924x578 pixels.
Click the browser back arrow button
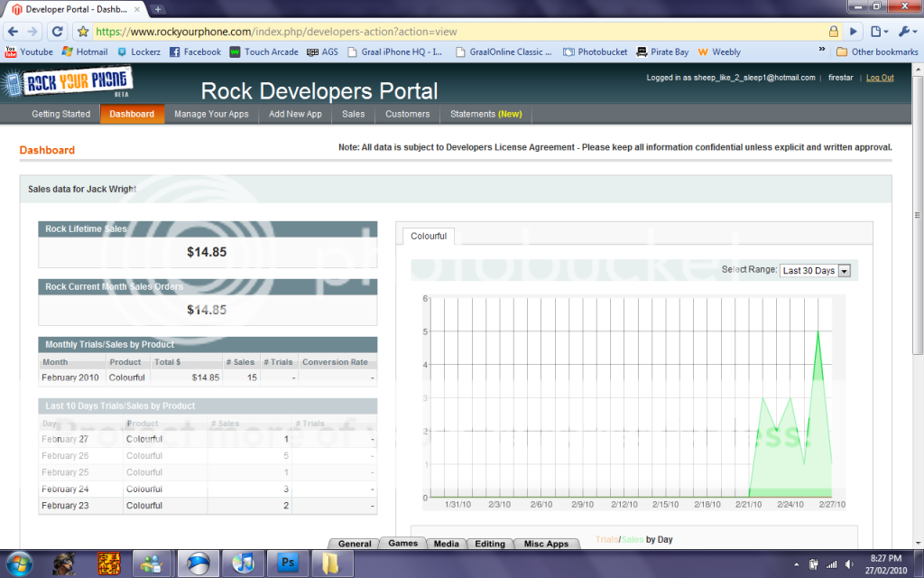coord(12,31)
